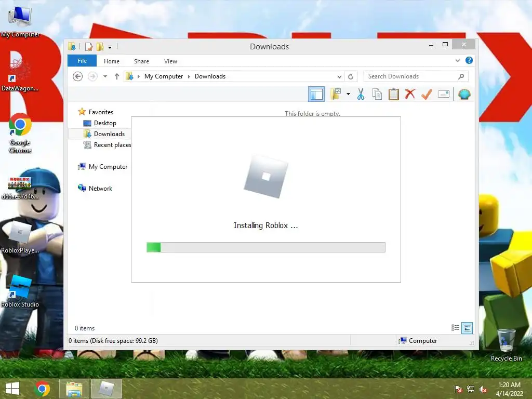Open Quick Access Toolbar customize dropdown
Image resolution: width=532 pixels, height=399 pixels.
(110, 47)
